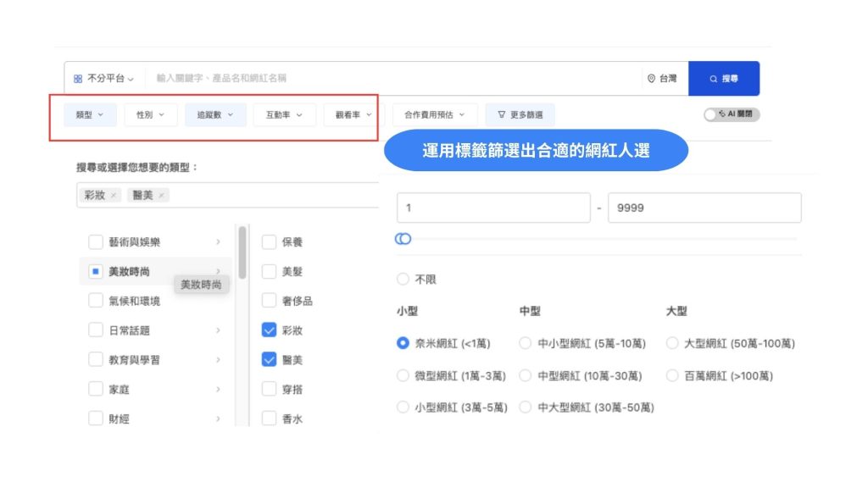The width and height of the screenshot is (868, 488).
Task: Select the 不限 radio option
Action: coord(403,280)
